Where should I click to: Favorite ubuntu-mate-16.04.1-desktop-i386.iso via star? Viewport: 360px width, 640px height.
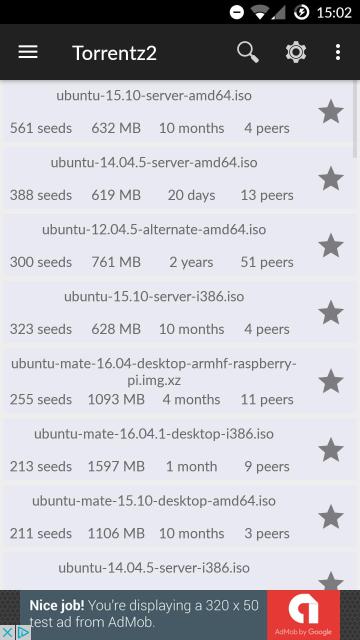[x=331, y=450]
